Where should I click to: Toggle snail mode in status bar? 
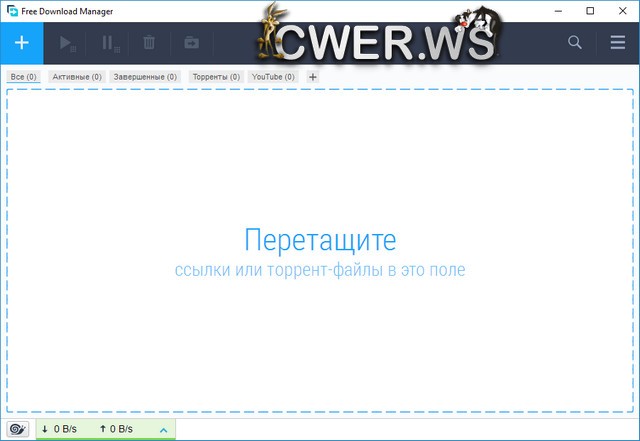point(18,429)
